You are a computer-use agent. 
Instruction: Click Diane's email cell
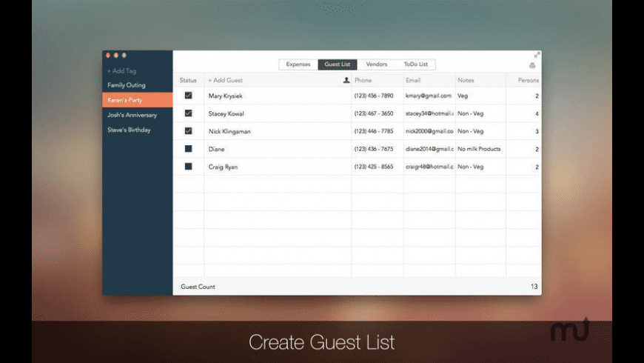click(x=429, y=149)
